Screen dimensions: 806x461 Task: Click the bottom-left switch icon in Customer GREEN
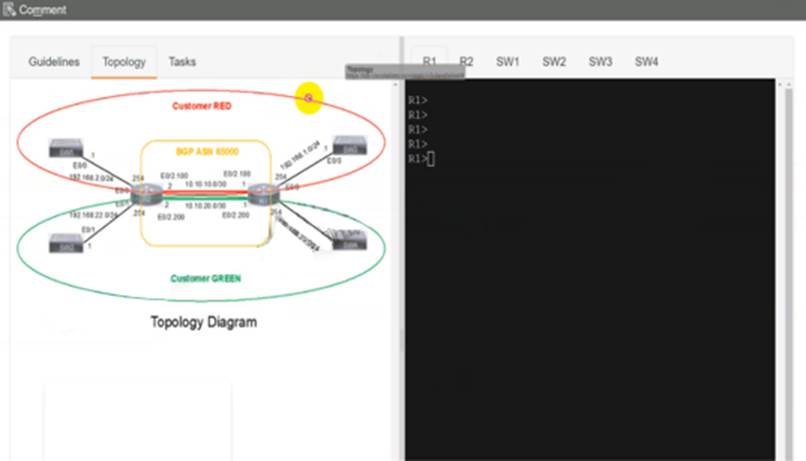(x=66, y=243)
